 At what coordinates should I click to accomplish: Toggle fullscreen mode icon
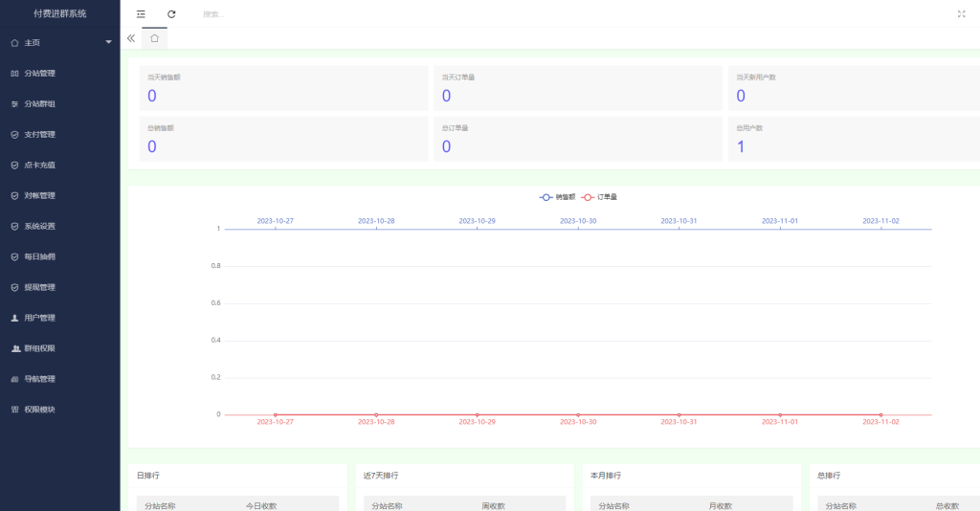[961, 14]
